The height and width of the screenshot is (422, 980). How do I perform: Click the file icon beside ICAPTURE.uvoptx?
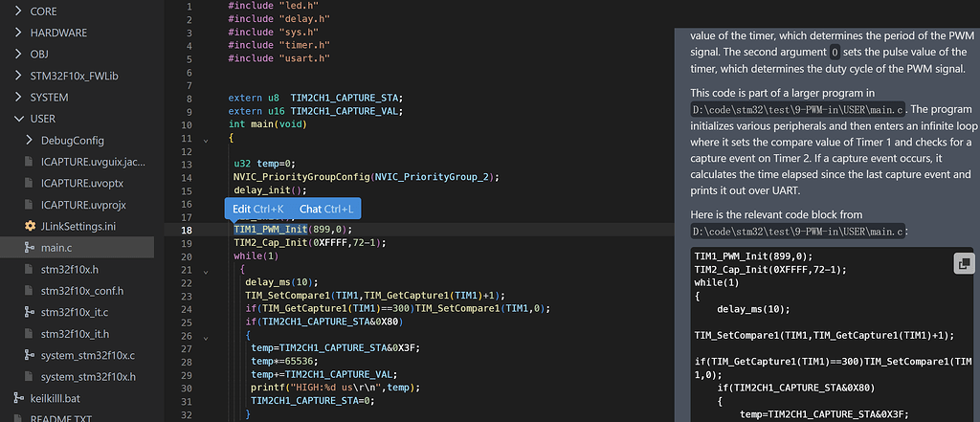coord(30,183)
